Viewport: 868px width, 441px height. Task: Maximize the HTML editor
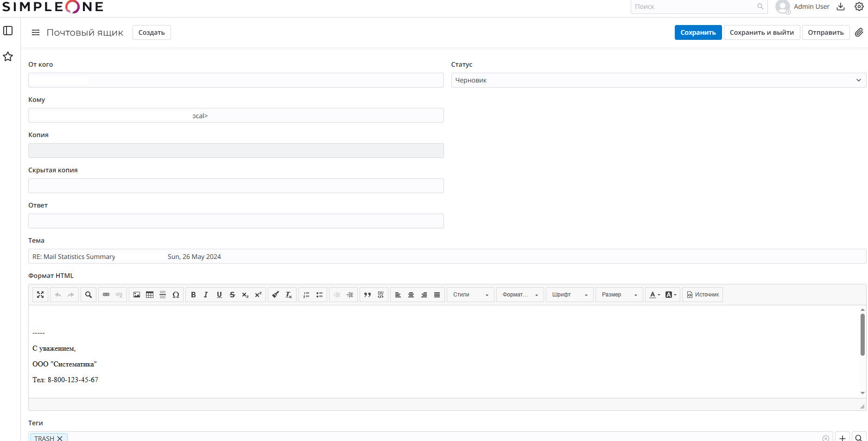click(40, 295)
